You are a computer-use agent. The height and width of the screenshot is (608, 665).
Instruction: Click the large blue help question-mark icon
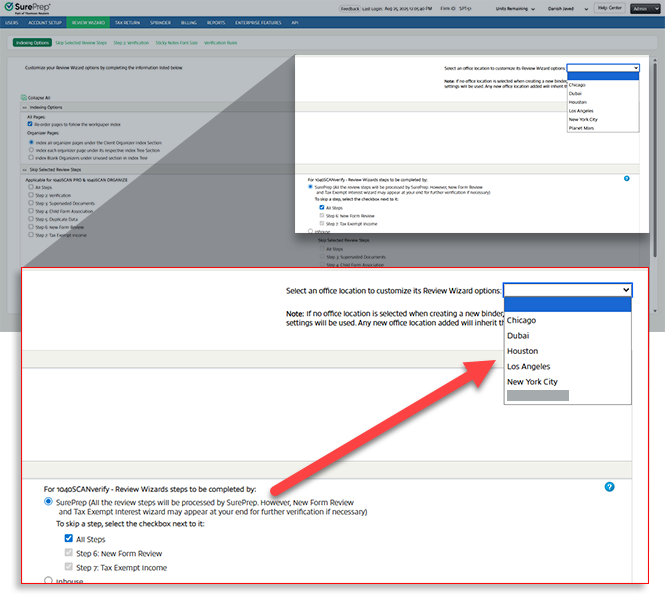[x=609, y=487]
